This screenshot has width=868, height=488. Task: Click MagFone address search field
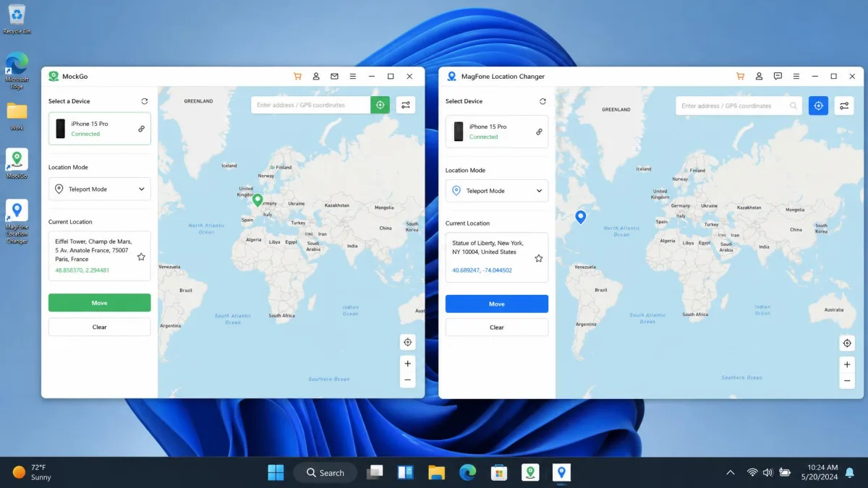739,106
